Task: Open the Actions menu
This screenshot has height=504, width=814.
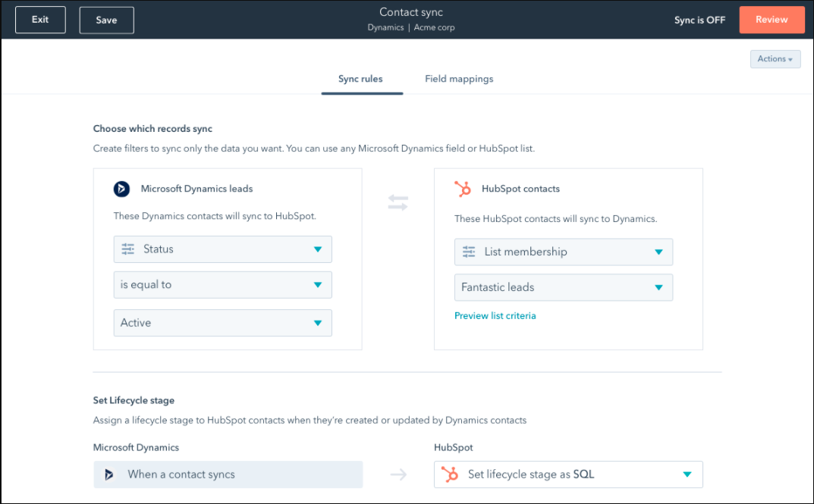Action: [775, 58]
